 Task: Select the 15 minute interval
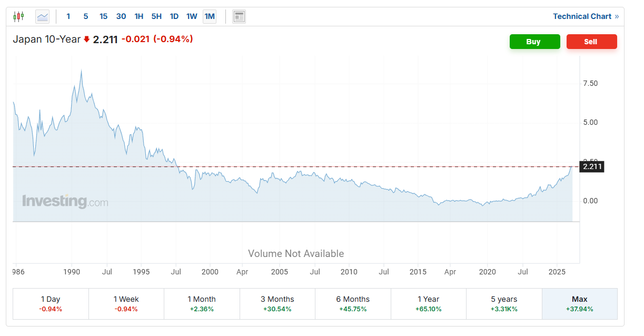point(103,16)
